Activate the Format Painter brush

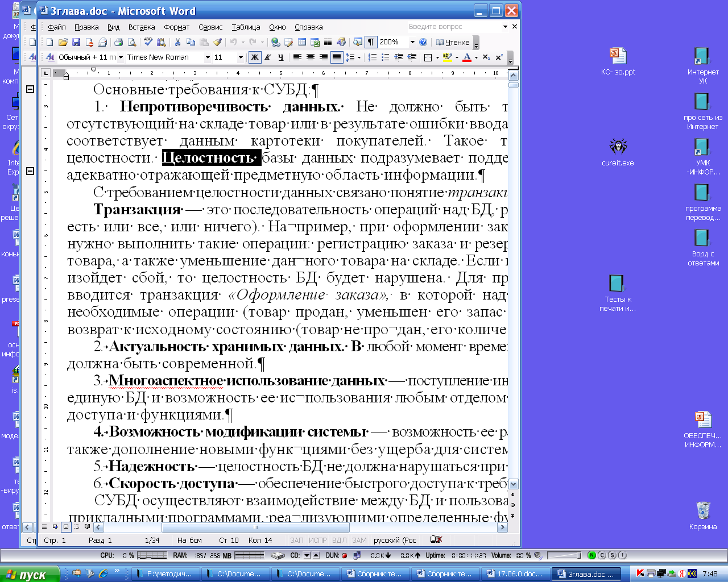217,42
